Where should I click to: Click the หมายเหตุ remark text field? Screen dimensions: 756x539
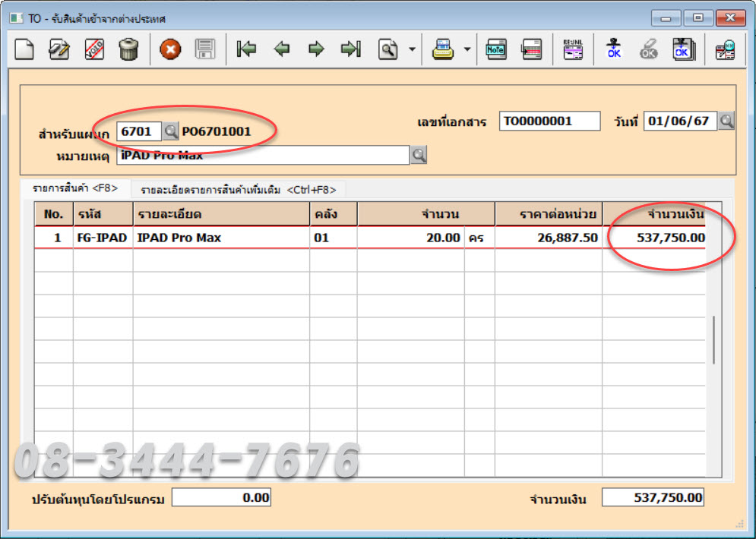[x=263, y=155]
